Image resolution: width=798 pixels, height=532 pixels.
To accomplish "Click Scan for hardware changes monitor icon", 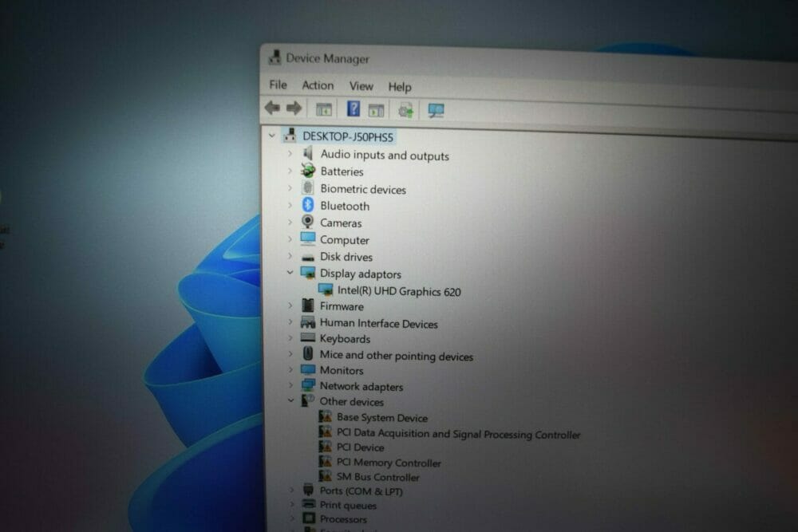I will tap(437, 110).
